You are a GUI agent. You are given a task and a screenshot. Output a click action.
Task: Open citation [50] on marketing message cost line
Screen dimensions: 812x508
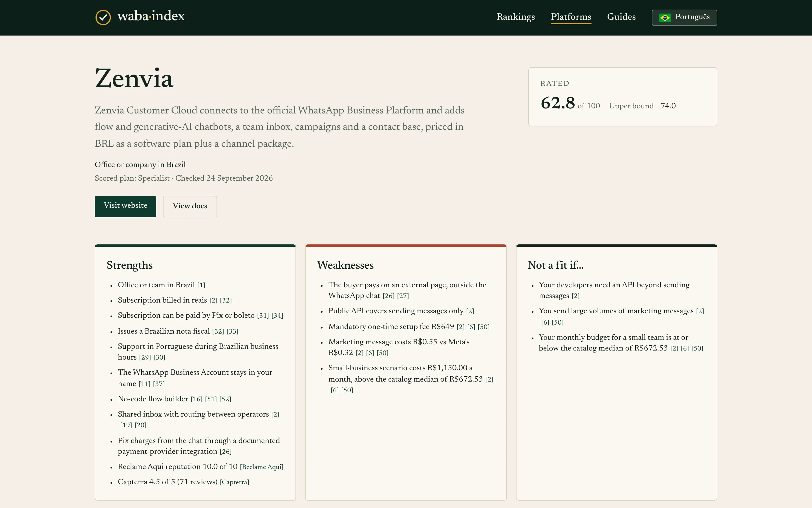pyautogui.click(x=383, y=353)
